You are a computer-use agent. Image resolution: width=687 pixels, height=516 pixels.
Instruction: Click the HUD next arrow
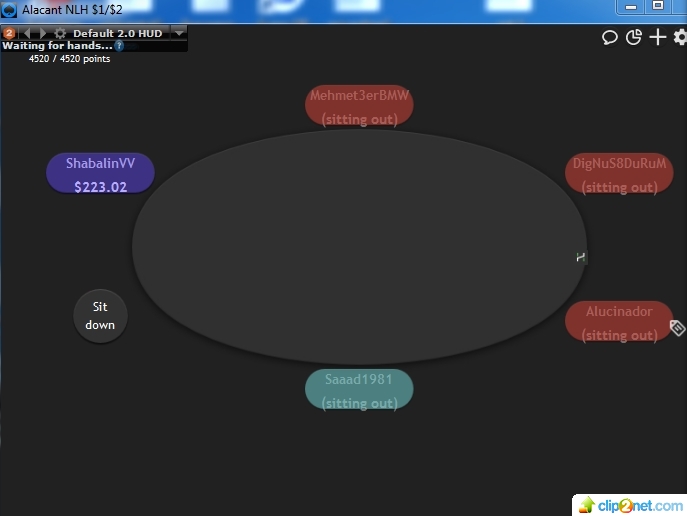(x=42, y=33)
